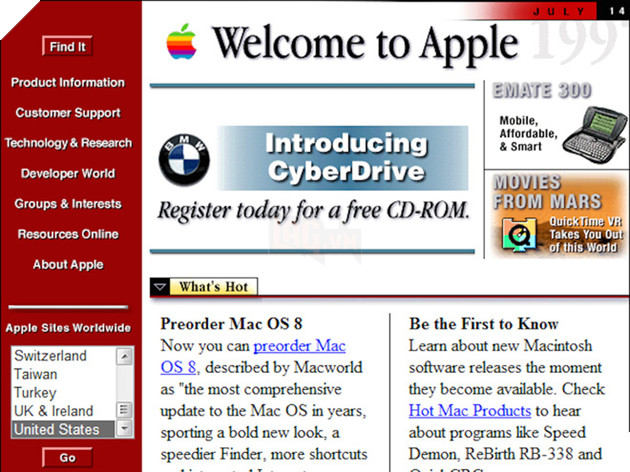This screenshot has width=630, height=472.
Task: Select Switzerland in worldwide sites list
Action: [x=50, y=356]
